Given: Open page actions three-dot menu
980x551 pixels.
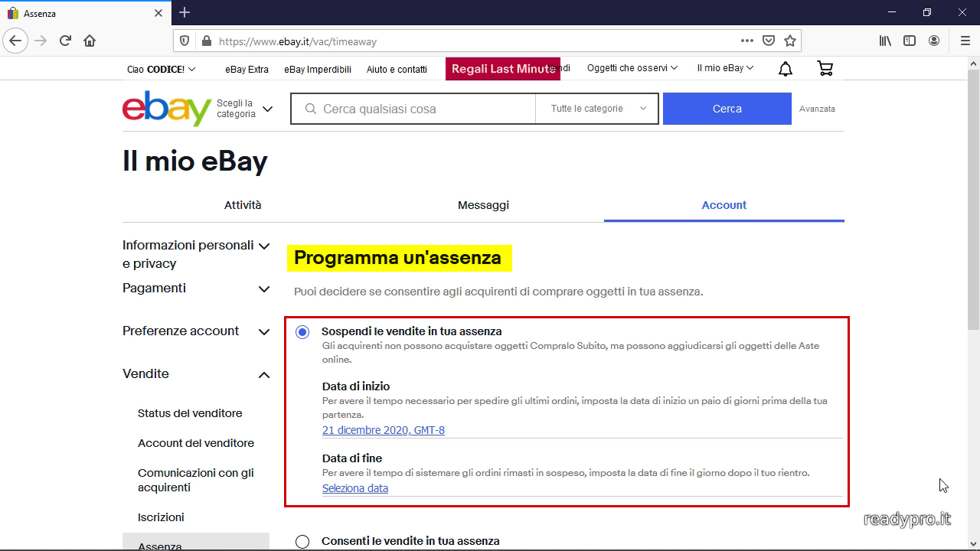Looking at the screenshot, I should click(747, 41).
